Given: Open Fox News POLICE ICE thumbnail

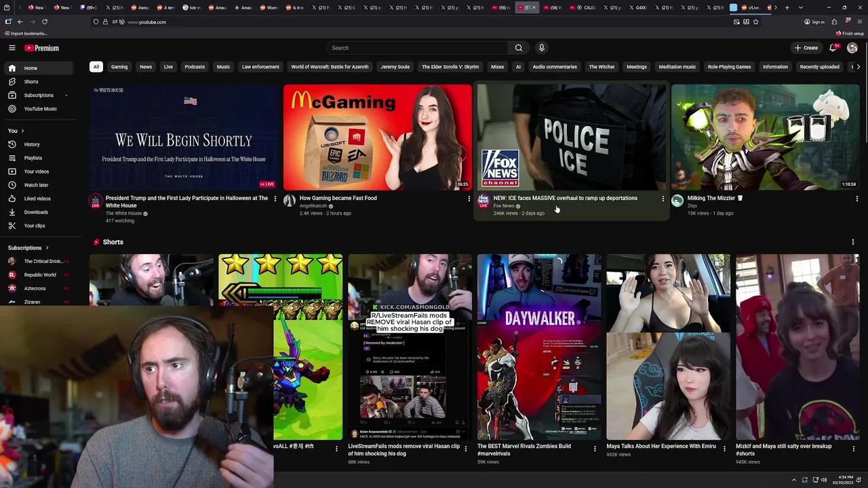Looking at the screenshot, I should (x=571, y=138).
